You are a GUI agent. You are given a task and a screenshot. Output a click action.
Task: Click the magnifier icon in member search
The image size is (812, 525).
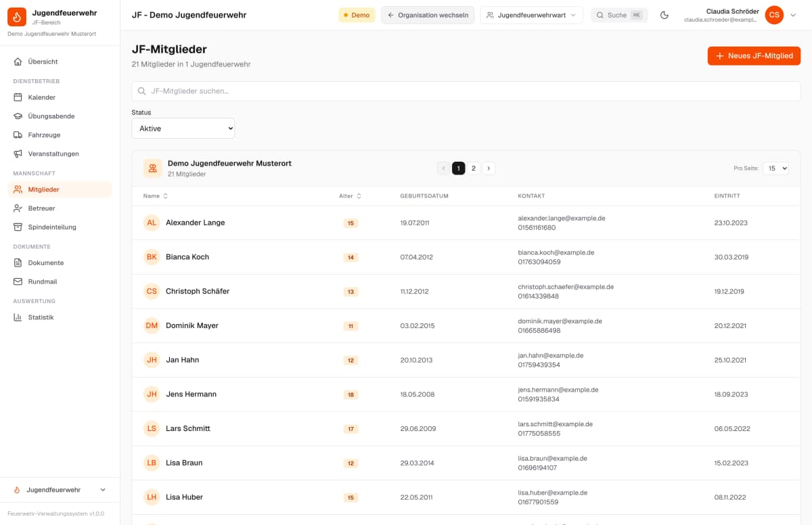coord(142,91)
